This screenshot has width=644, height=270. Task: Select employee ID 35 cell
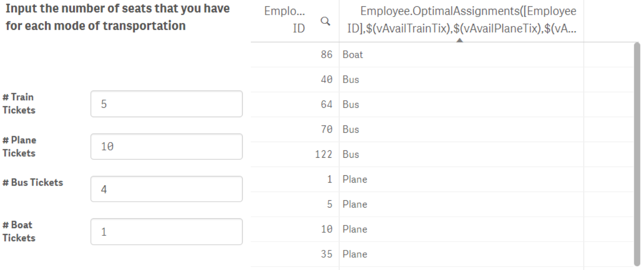click(x=295, y=254)
